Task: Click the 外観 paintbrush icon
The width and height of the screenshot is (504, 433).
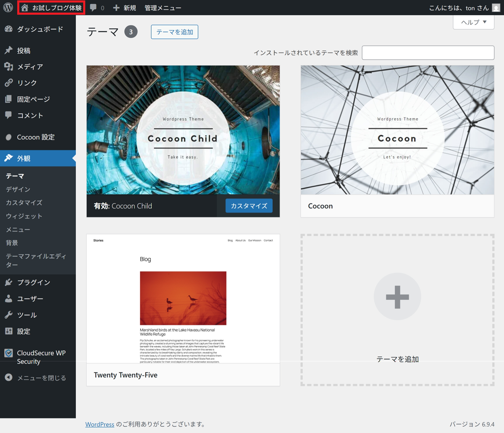Action: 8,158
